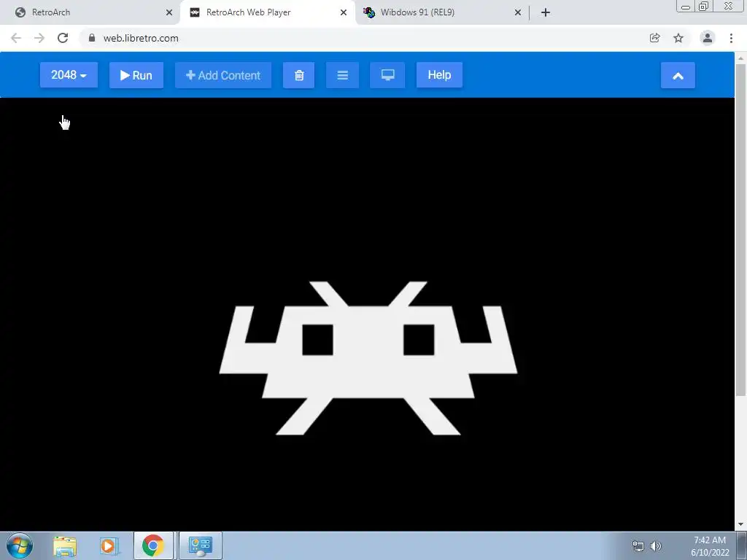747x560 pixels.
Task: Collapse the toolbar with the up chevron
Action: tap(678, 75)
